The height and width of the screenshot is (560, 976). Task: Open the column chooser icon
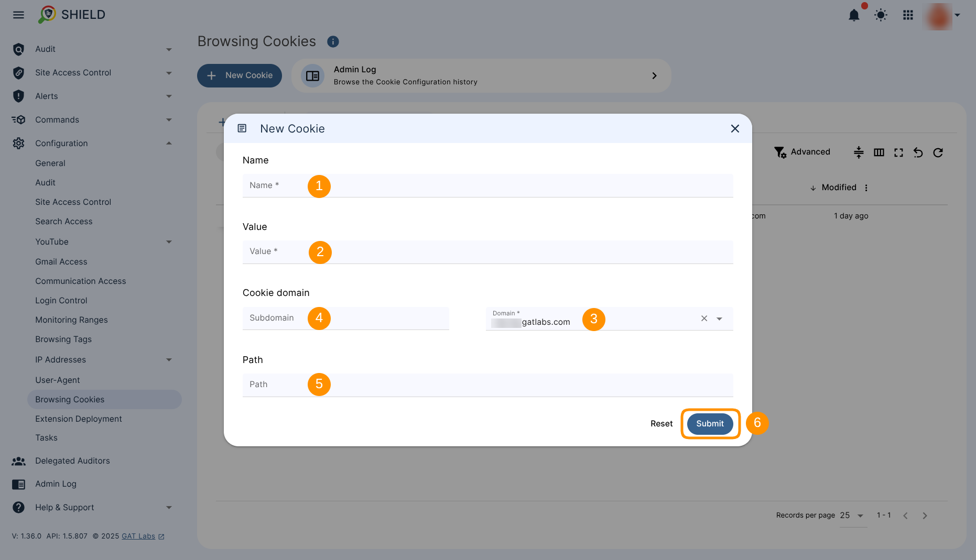coord(879,152)
